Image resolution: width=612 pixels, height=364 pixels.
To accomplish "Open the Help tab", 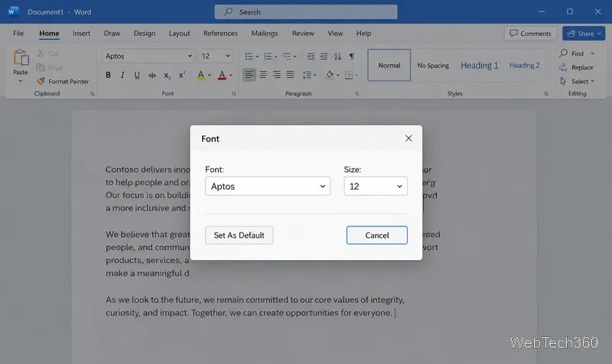I will tap(364, 33).
